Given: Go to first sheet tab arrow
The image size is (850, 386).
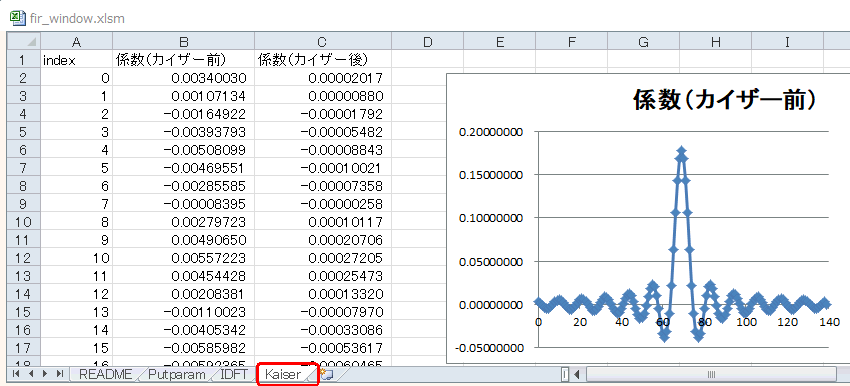Looking at the screenshot, I should pyautogui.click(x=15, y=374).
